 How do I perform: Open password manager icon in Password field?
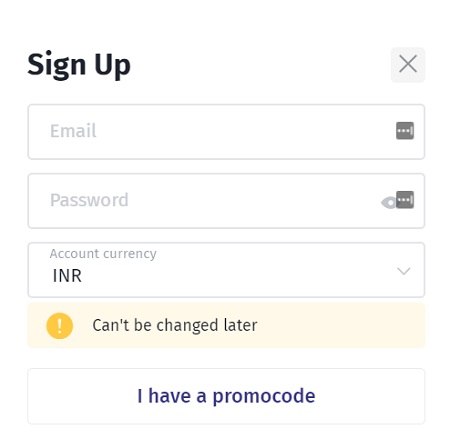pyautogui.click(x=405, y=200)
